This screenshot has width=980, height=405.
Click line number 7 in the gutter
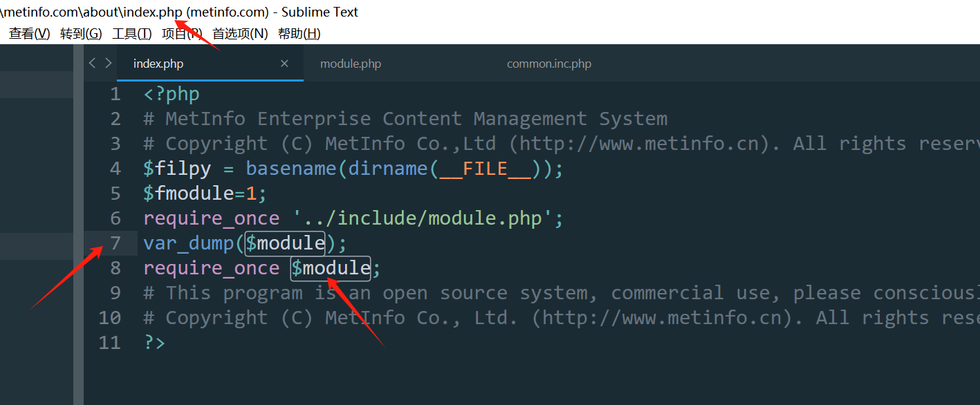pos(115,243)
